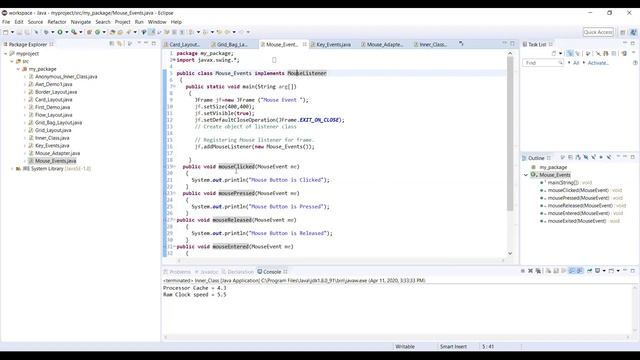The width and height of the screenshot is (640, 360).
Task: Click the green Run button in toolbar
Action: pyautogui.click(x=60, y=32)
